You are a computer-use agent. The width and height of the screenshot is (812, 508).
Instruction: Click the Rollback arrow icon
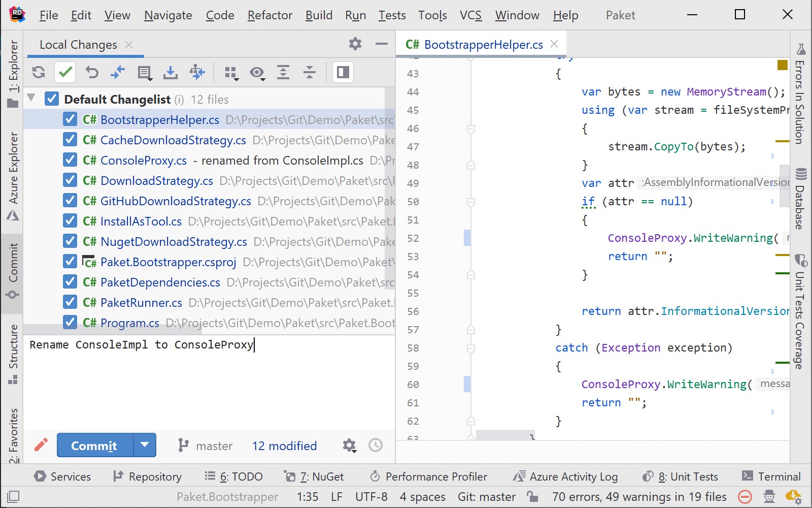coord(92,73)
